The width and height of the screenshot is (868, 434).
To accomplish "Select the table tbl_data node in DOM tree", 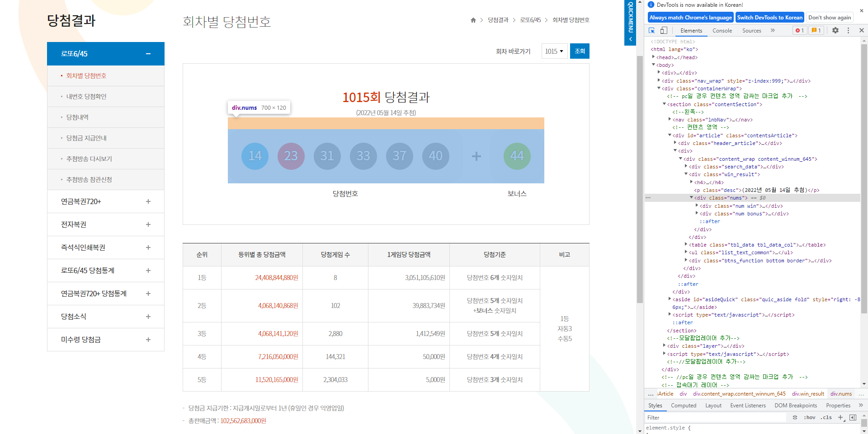I will click(x=757, y=245).
